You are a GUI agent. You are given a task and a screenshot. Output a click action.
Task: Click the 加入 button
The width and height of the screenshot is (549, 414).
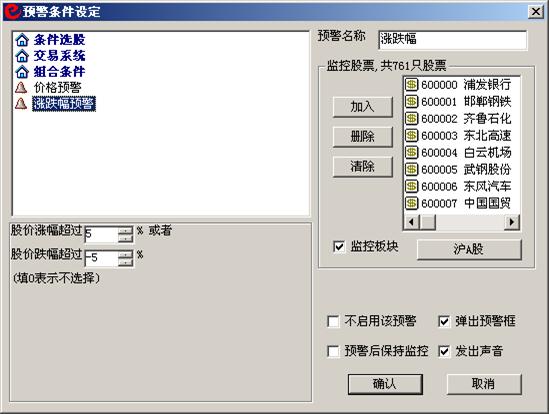pyautogui.click(x=362, y=107)
